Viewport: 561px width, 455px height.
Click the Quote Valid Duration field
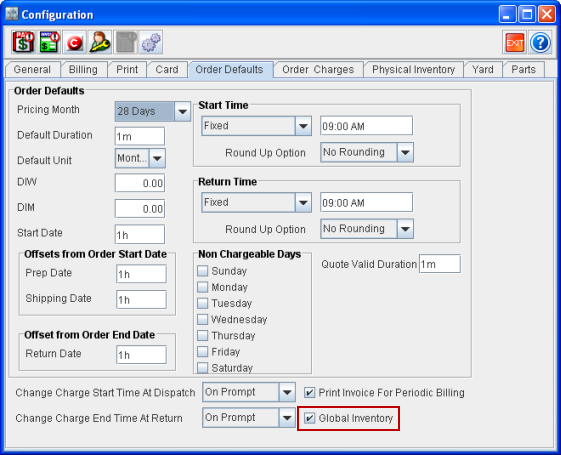click(x=440, y=264)
